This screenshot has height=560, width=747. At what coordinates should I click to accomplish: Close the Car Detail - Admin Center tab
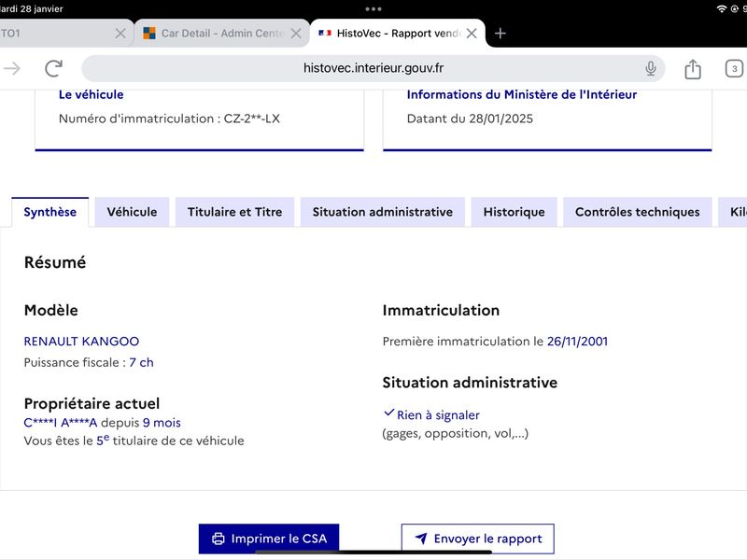[x=296, y=34]
